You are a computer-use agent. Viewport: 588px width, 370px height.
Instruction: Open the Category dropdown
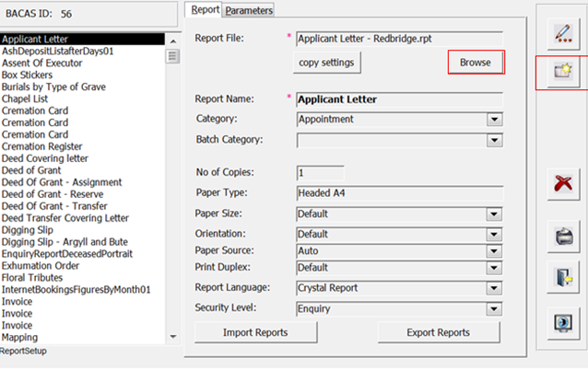[495, 120]
